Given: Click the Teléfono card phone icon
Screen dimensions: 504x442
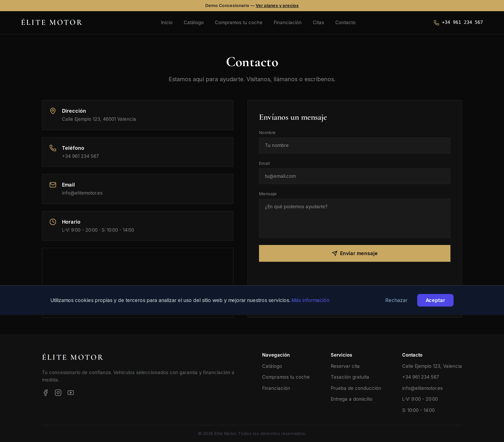Looking at the screenshot, I should [x=53, y=148].
